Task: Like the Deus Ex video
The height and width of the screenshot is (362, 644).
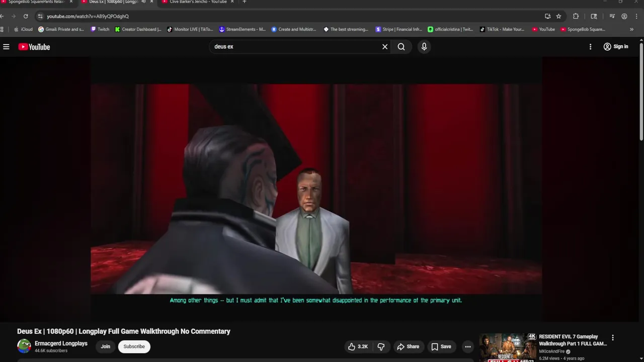Action: coord(358,346)
